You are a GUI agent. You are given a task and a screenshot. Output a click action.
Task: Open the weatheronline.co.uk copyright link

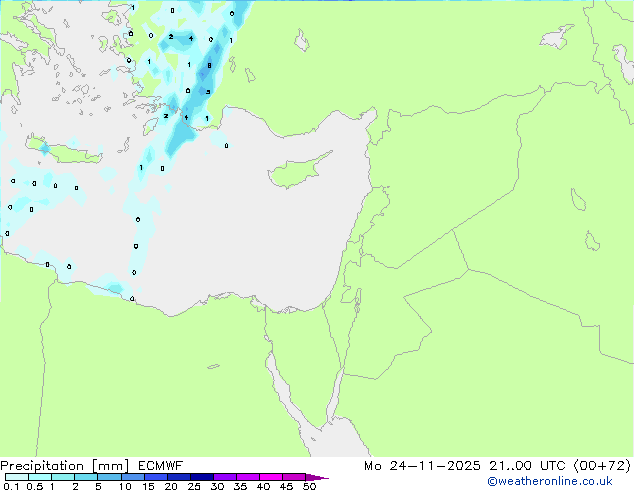tap(550, 481)
